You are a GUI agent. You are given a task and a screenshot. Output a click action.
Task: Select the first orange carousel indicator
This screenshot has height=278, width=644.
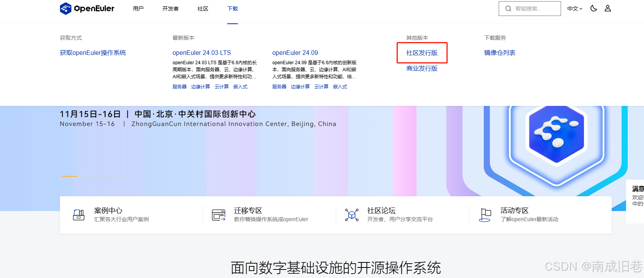69,176
